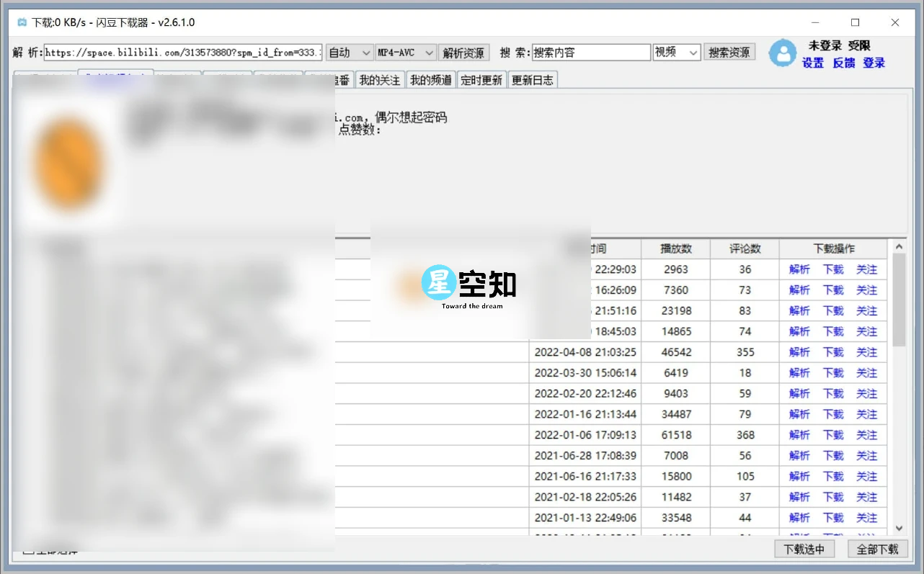Image resolution: width=924 pixels, height=574 pixels.
Task: Open the 自动 quality dropdown
Action: 349,52
